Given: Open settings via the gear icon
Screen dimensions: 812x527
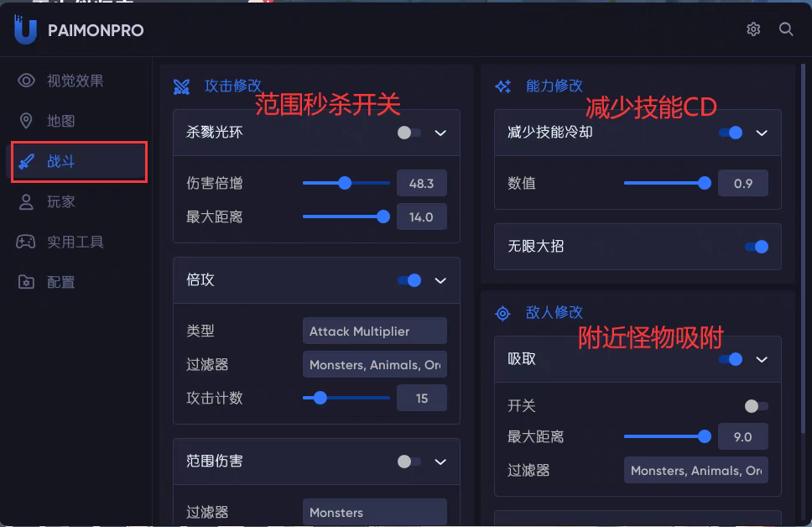Looking at the screenshot, I should [753, 29].
